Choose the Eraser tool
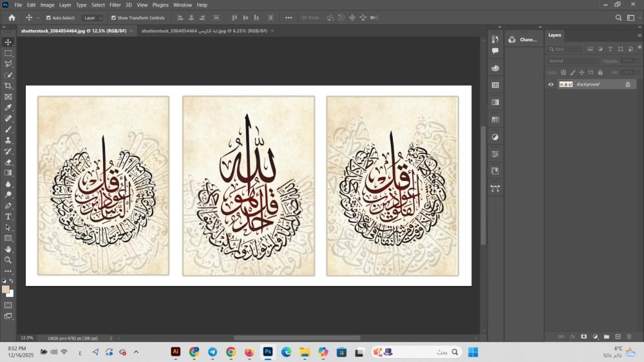This screenshot has width=644, height=362. (x=8, y=162)
